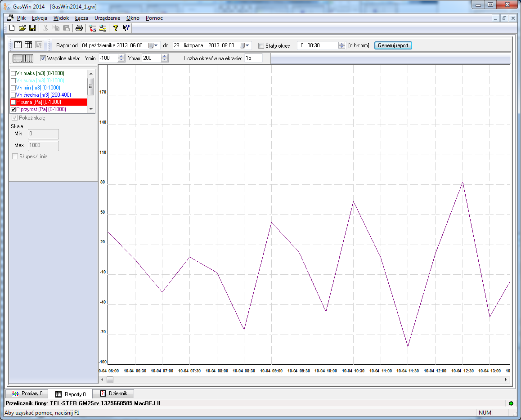Click the green status indicator dot
Image resolution: width=521 pixels, height=420 pixels.
(x=511, y=403)
